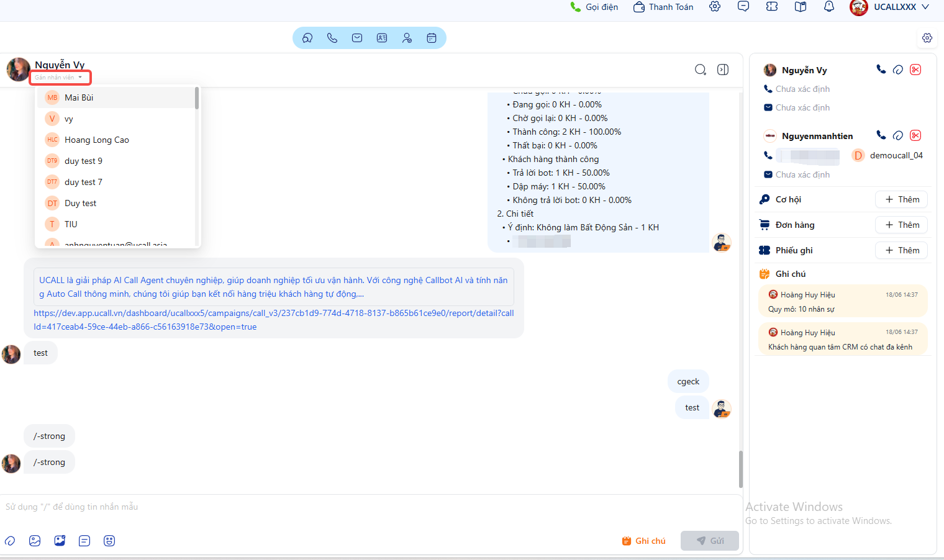Screen dimensions: 944x560
Task: Click the demoucall_04 assignee label
Action: click(896, 155)
